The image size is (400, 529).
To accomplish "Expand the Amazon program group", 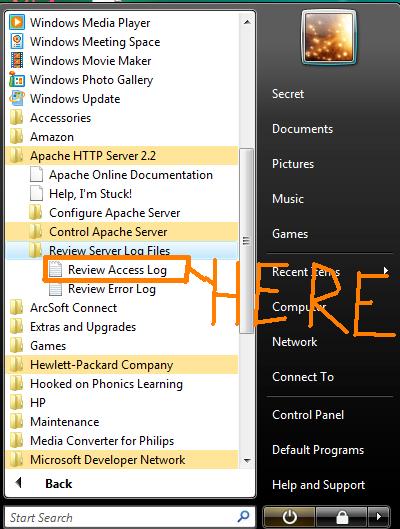I will coord(122,137).
